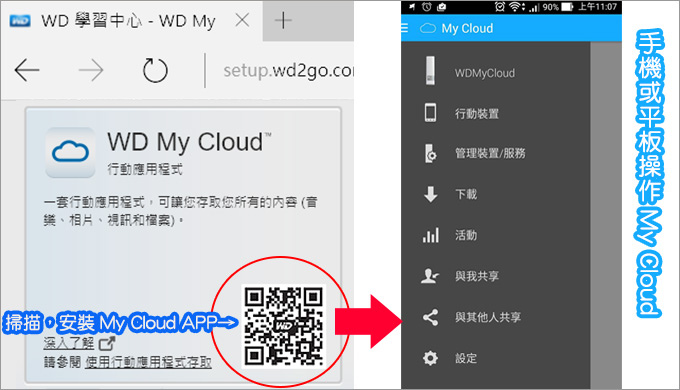Tap the 管理裝置/服務 icon
680x390 pixels.
click(430, 153)
